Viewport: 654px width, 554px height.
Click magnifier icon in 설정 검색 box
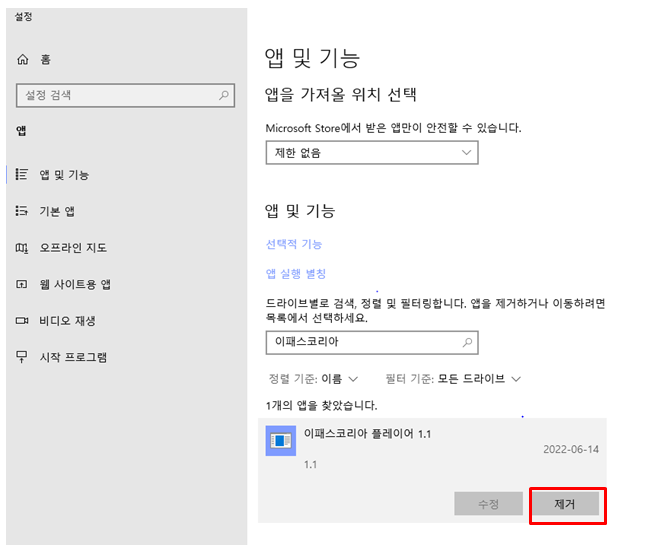pos(224,95)
